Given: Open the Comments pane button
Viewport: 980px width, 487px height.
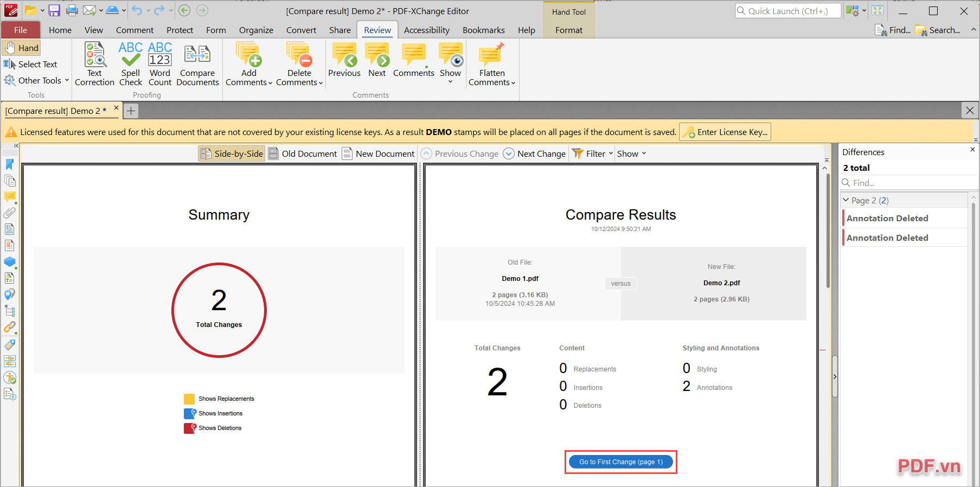Looking at the screenshot, I should (414, 60).
